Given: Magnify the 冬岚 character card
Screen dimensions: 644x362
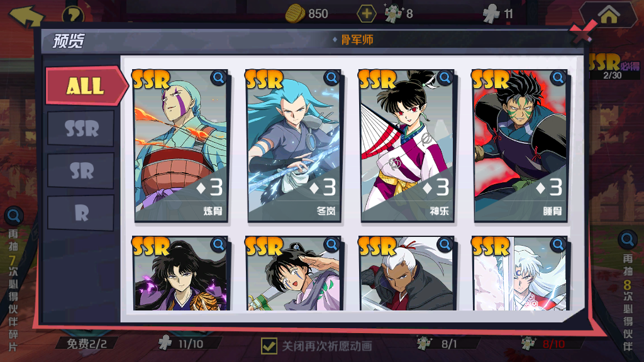Looking at the screenshot, I should [x=331, y=77].
